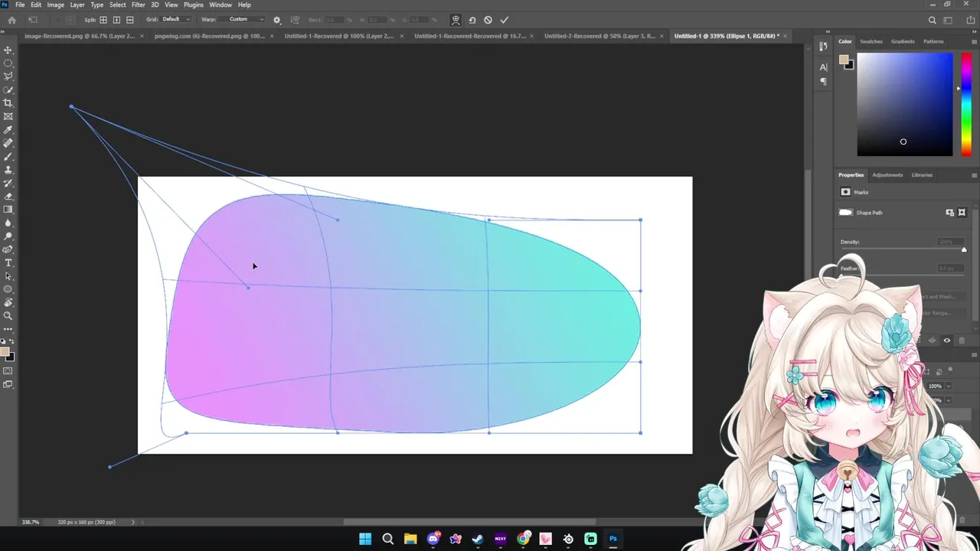The width and height of the screenshot is (980, 551).
Task: Open the Color panel flyout menu
Action: (974, 41)
